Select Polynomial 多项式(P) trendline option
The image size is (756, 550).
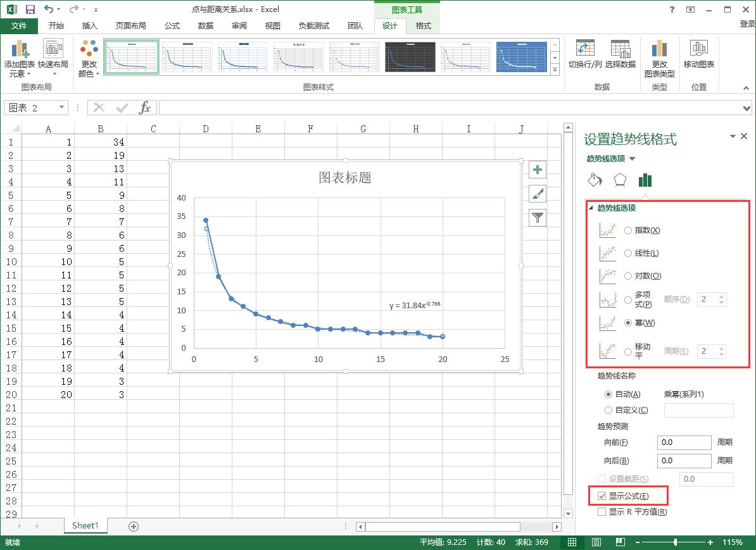pos(627,299)
